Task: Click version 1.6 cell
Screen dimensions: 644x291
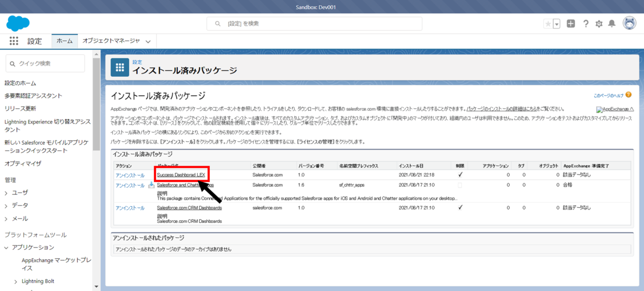Action: point(302,185)
